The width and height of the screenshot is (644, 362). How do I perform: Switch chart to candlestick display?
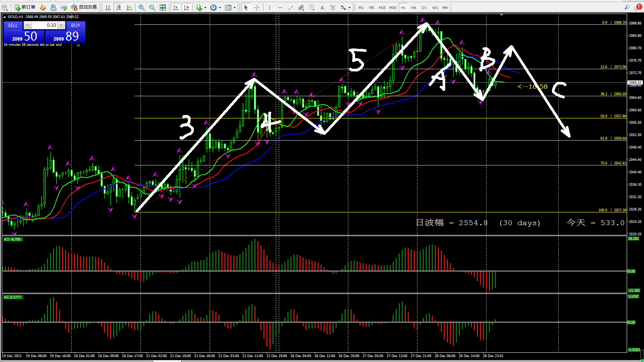point(119,8)
